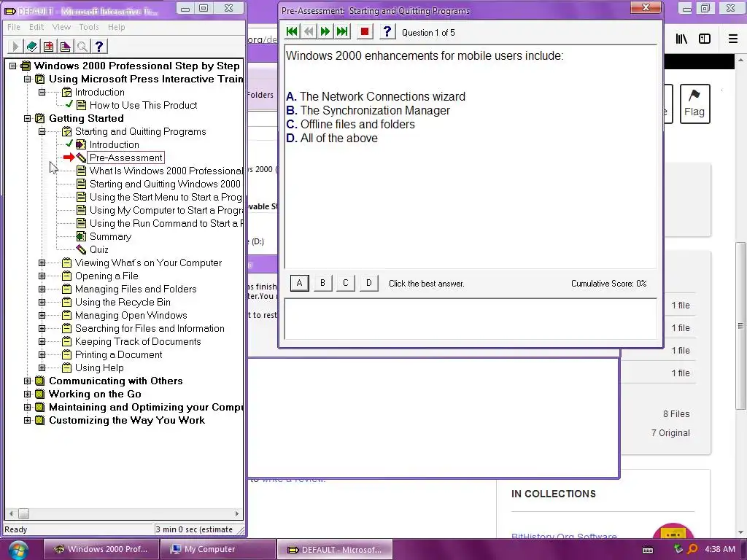Click the Using Help folder icon

coord(66,367)
